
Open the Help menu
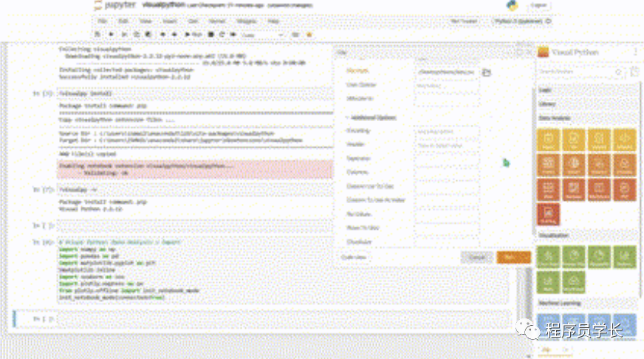click(273, 21)
